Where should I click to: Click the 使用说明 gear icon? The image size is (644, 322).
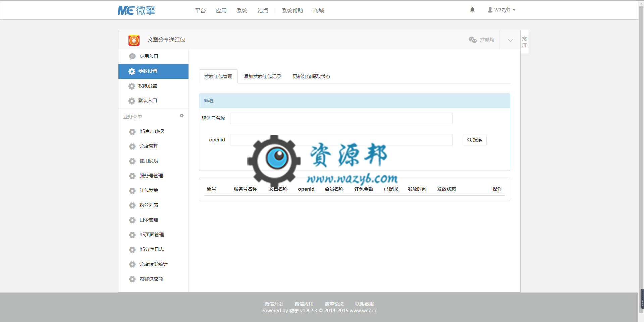click(x=132, y=161)
